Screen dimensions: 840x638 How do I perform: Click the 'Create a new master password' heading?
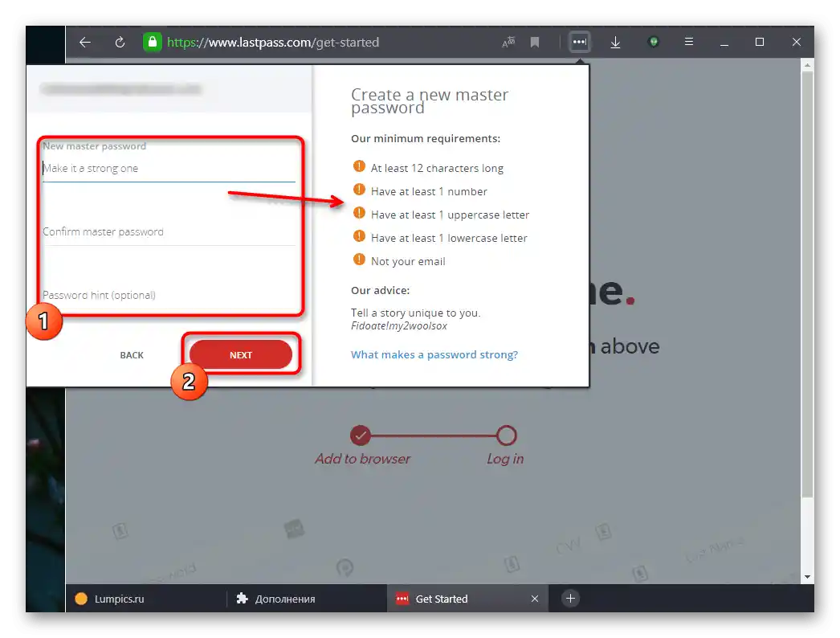(430, 100)
